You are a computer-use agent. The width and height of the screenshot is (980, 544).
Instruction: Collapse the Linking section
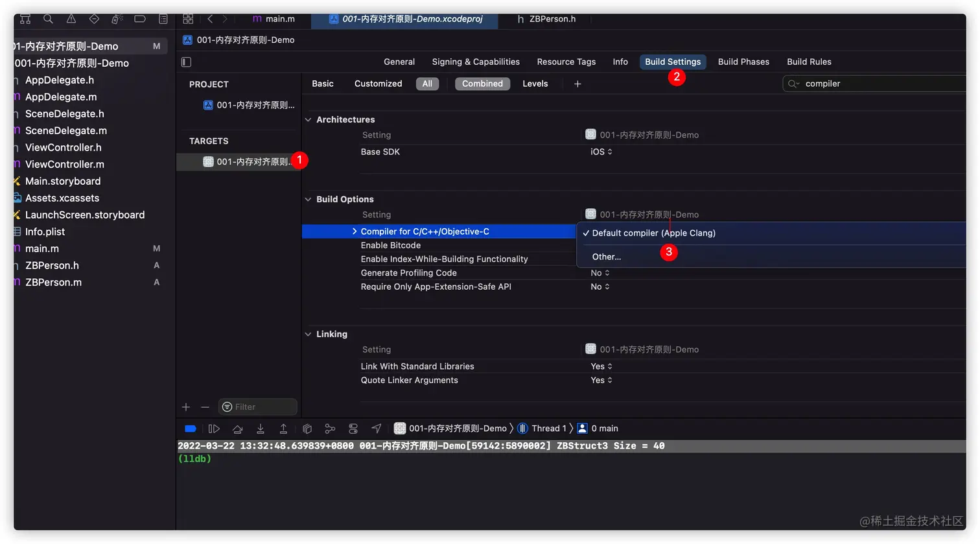309,335
